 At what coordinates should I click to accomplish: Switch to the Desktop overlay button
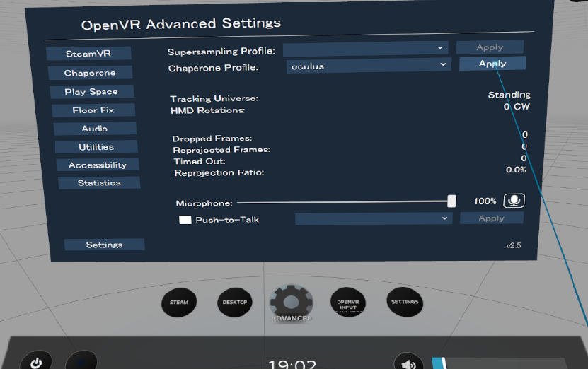pos(235,303)
